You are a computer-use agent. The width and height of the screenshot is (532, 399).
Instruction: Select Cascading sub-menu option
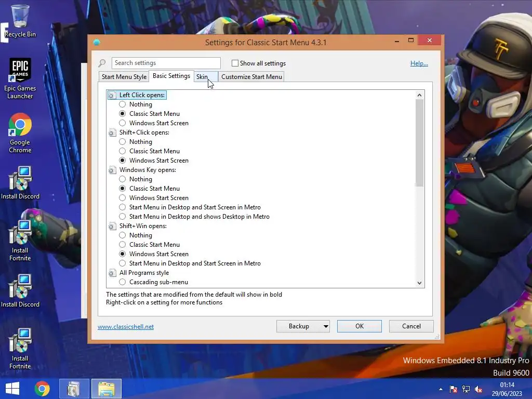[123, 282]
